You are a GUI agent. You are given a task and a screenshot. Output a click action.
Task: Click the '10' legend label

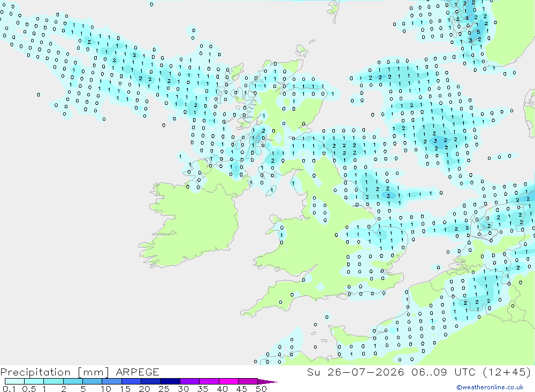[106, 389]
